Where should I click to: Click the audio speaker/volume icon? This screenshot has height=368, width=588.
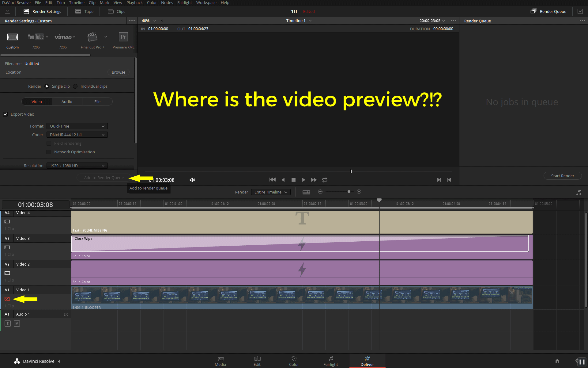193,179
